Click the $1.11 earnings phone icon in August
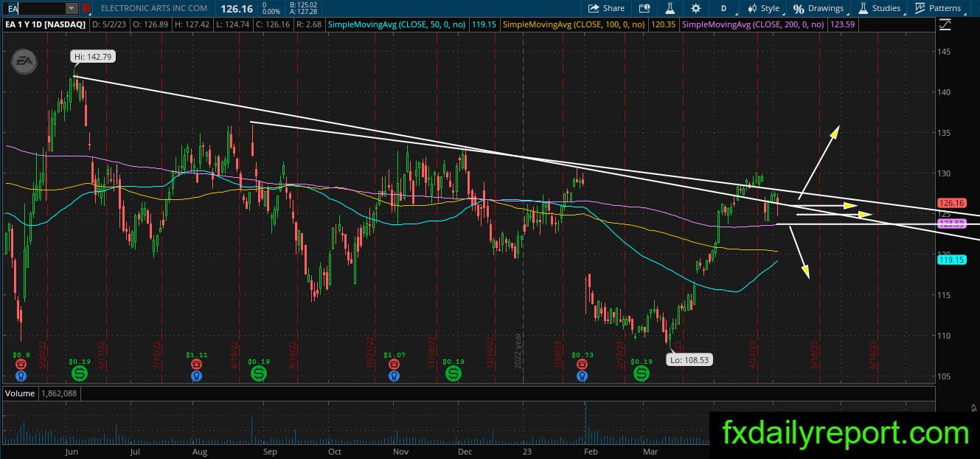The height and width of the screenshot is (459, 980). pos(196,365)
